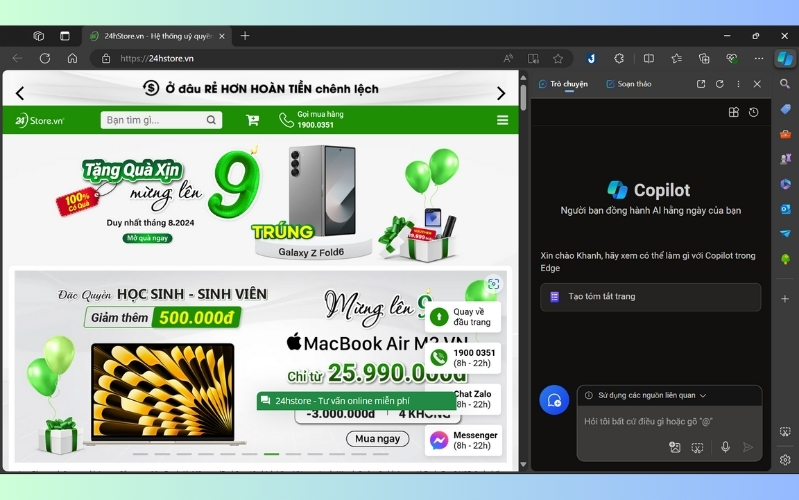Add page to favorites star

558,59
